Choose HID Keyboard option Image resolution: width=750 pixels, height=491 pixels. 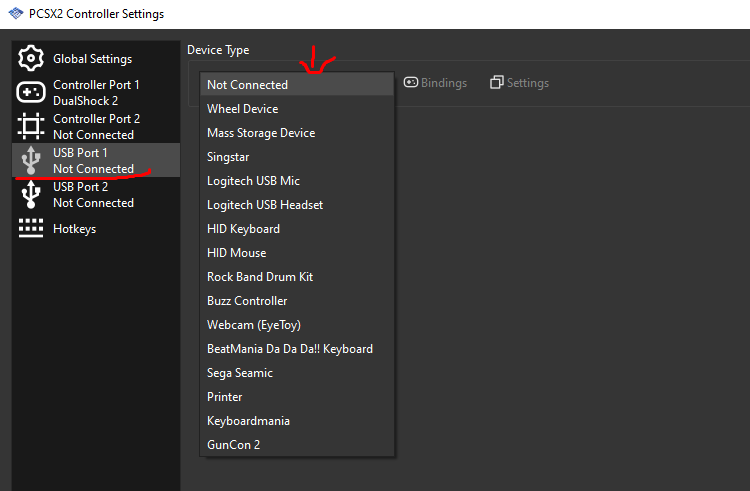(297, 229)
